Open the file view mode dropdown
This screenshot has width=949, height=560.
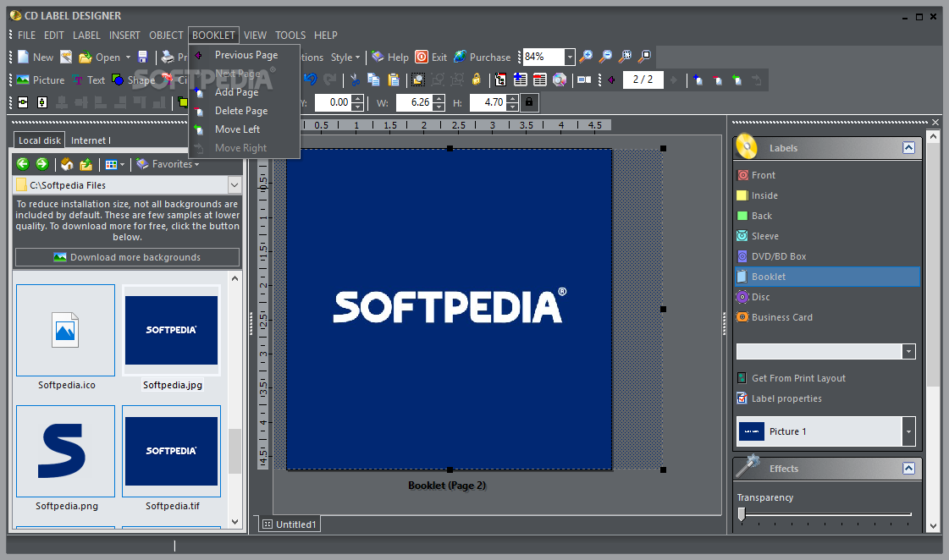point(115,164)
